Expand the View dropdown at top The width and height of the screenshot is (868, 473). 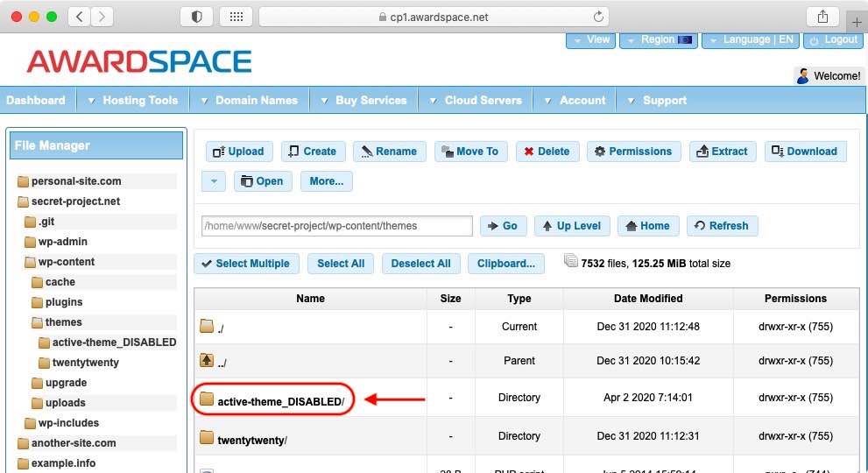[x=590, y=40]
